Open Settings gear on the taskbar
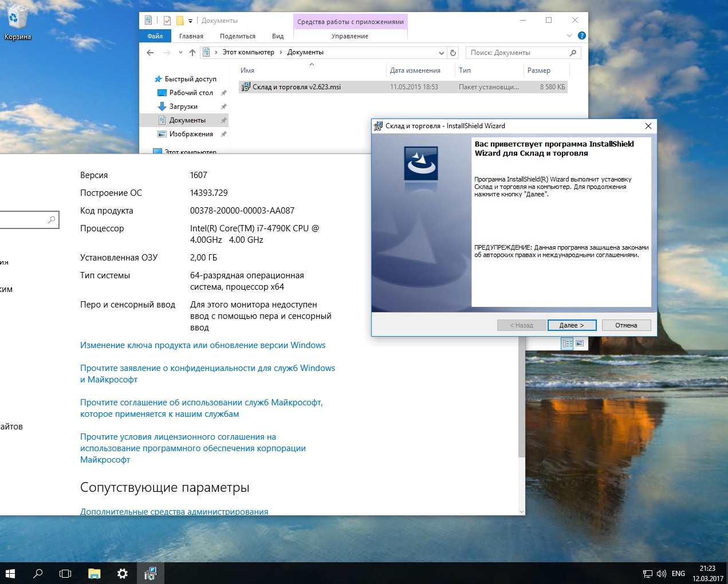 point(122,573)
